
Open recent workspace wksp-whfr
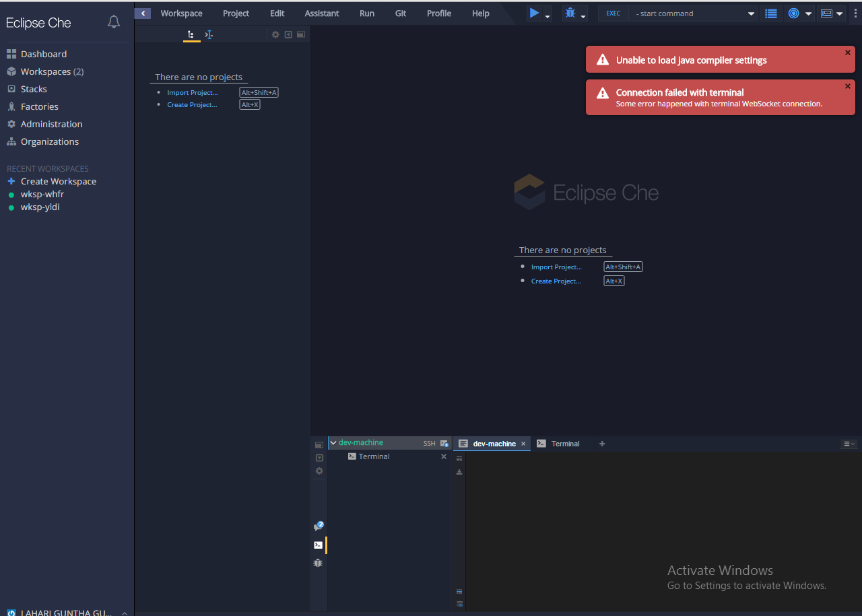42,194
